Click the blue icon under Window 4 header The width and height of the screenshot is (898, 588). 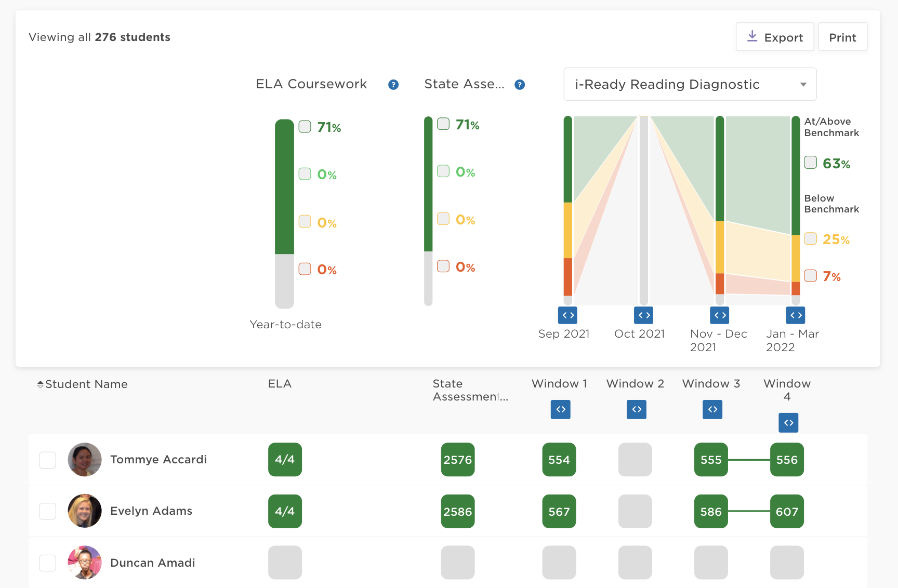coord(788,422)
